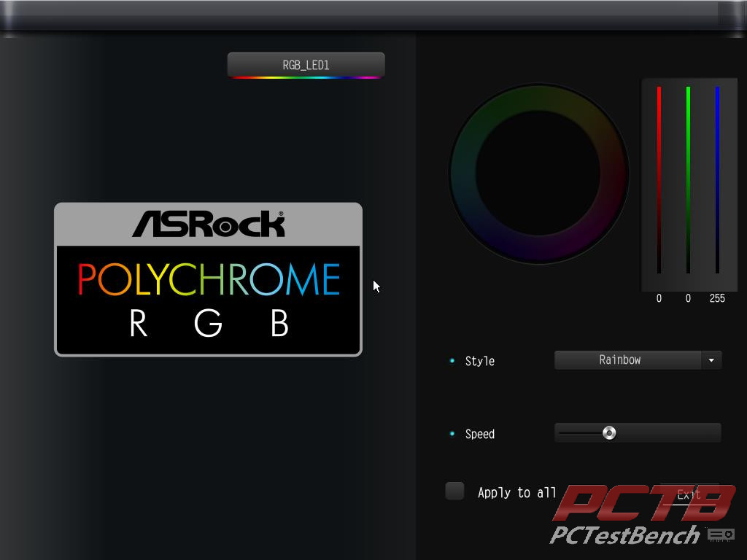This screenshot has width=747, height=560.
Task: Click the red channel slider bar
Action: point(659,180)
